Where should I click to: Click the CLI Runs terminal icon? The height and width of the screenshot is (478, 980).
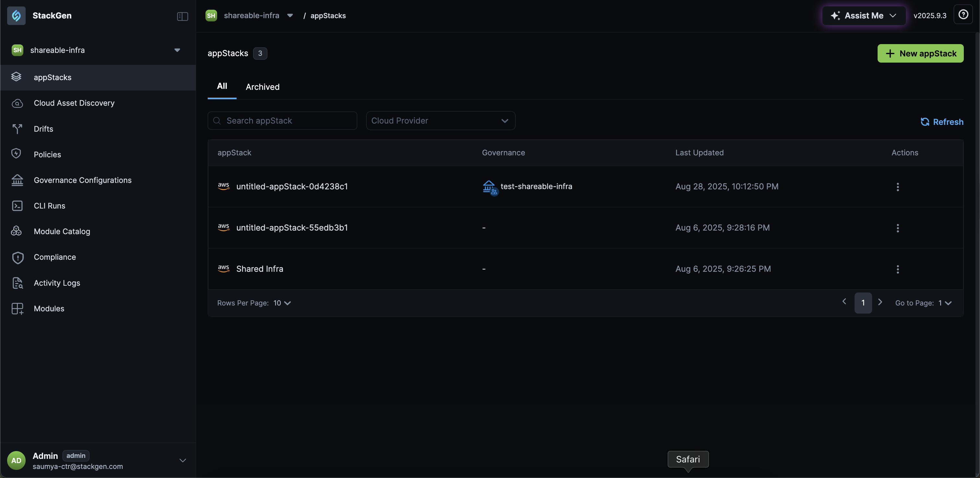17,206
